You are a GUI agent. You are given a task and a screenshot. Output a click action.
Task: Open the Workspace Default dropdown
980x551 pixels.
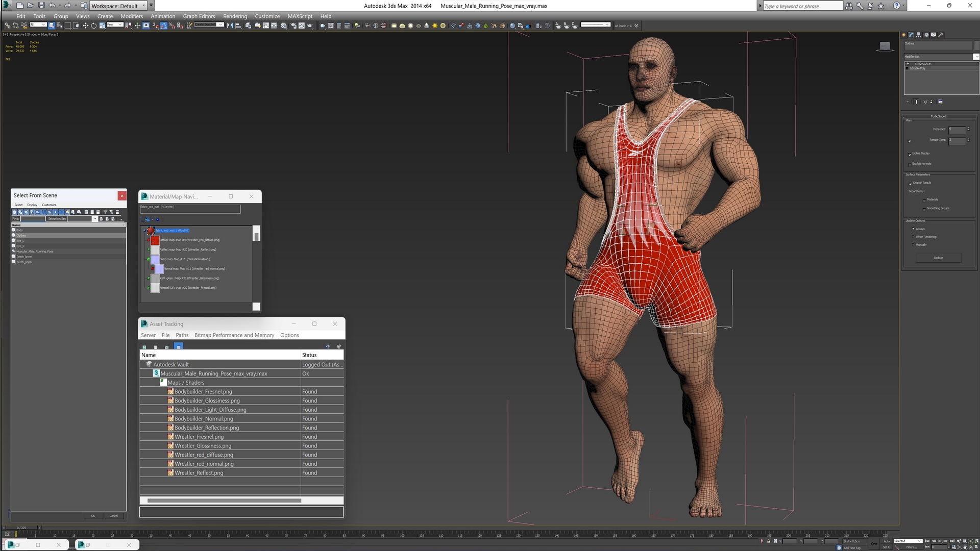pos(118,6)
